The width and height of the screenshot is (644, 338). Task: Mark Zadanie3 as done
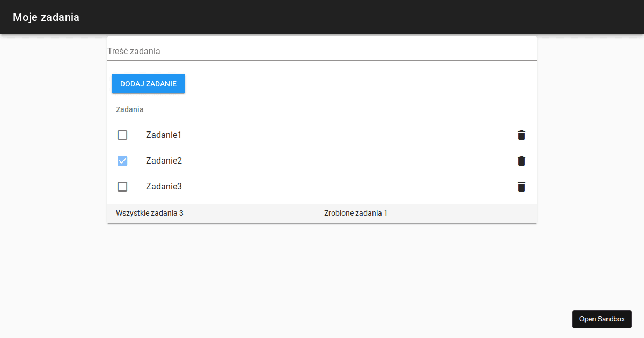[122, 186]
